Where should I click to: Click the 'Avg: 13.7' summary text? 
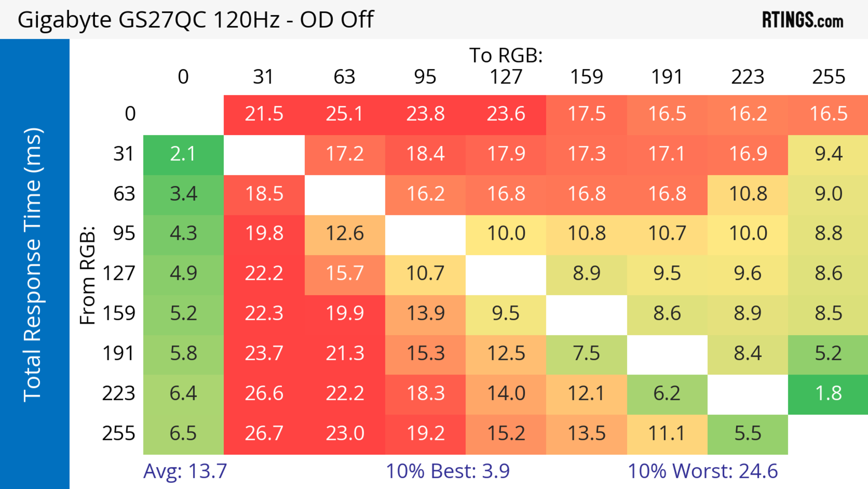point(185,471)
